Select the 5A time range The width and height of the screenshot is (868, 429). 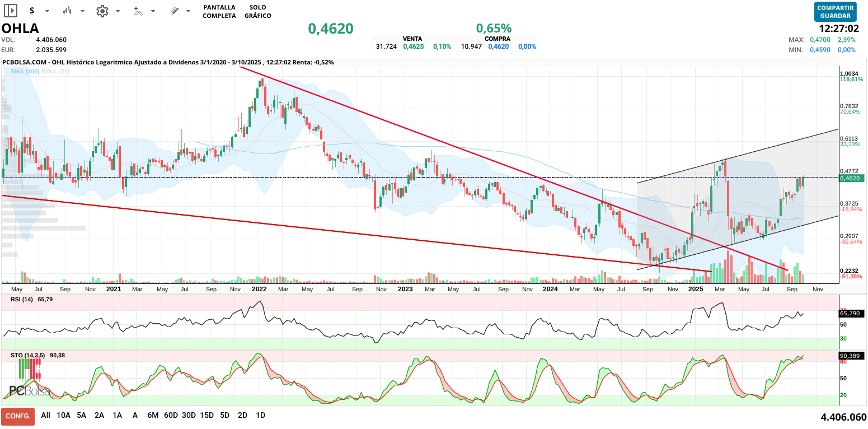coord(81,416)
